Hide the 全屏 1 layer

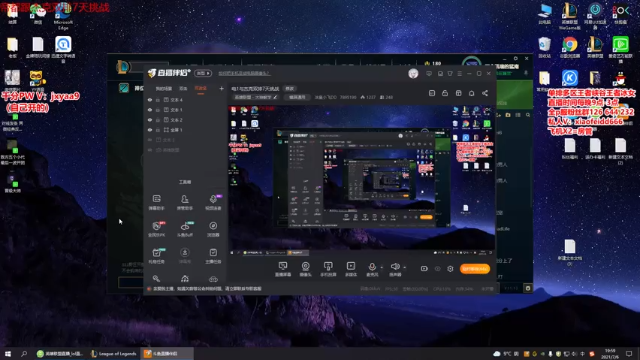[150, 130]
